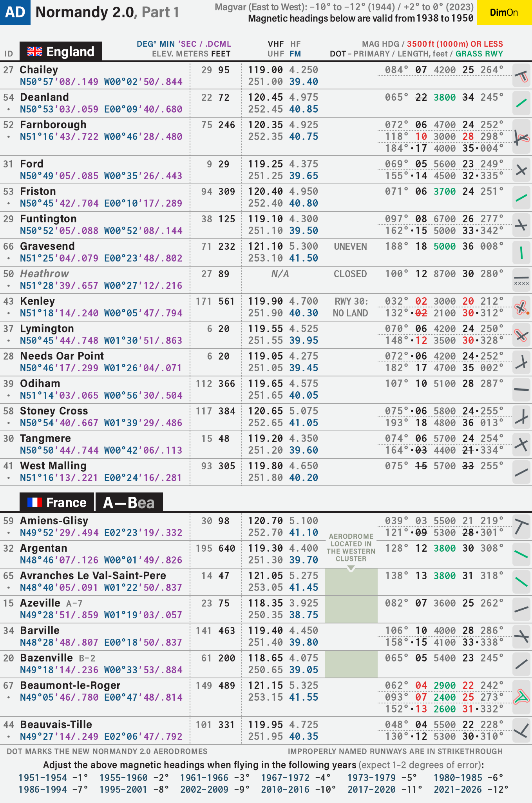Open Deanland grass runway diagram icon
The height and width of the screenshot is (803, 532).
[x=521, y=104]
